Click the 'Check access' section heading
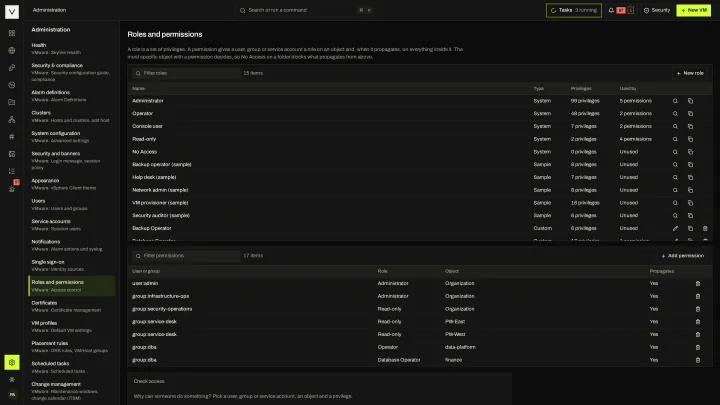Image resolution: width=720 pixels, height=405 pixels. pyautogui.click(x=149, y=381)
